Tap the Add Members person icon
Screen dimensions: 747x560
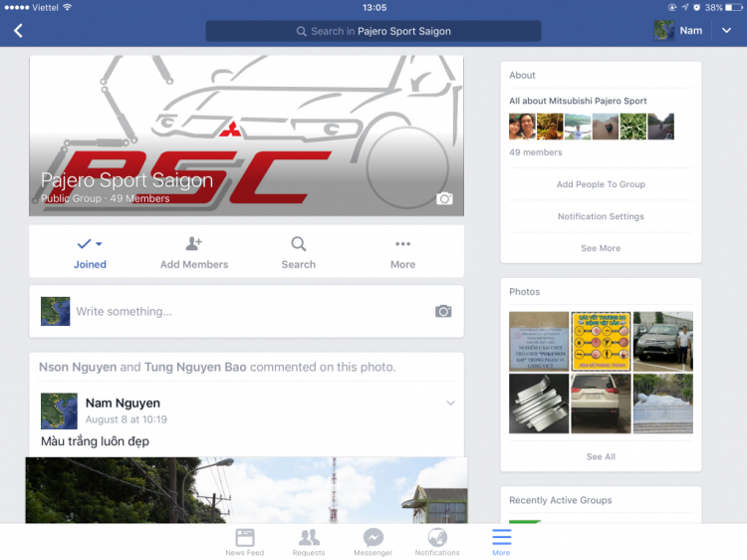click(x=194, y=243)
